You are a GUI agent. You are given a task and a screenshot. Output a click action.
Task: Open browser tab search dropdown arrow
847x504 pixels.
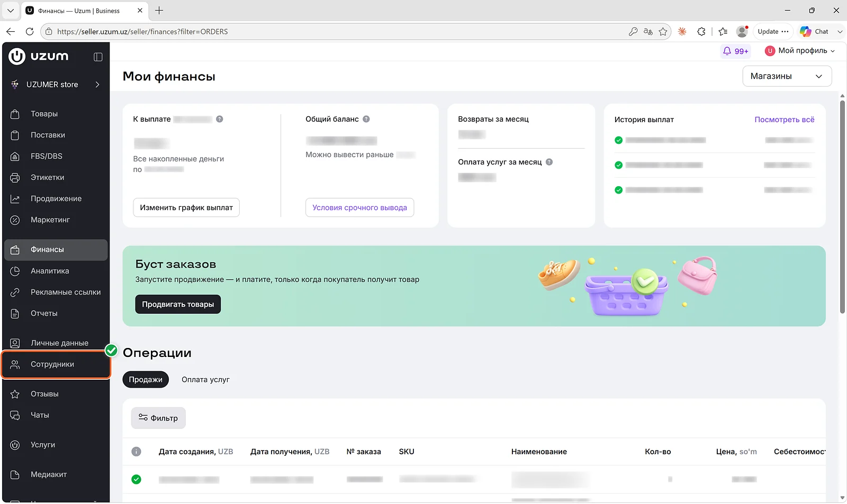[11, 11]
